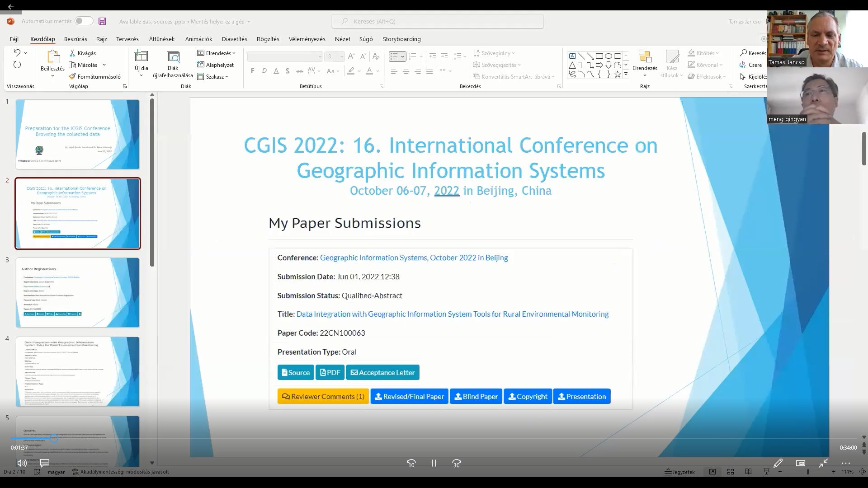This screenshot has height=488, width=868.
Task: Click the Beillesztés paste clipboard icon
Action: click(x=53, y=57)
